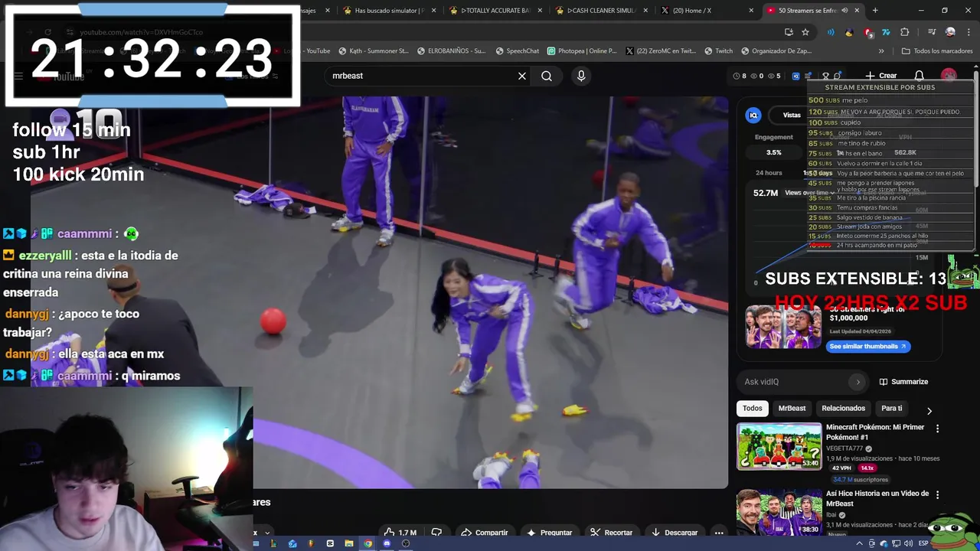Open Google Chrome from the taskbar

[x=367, y=543]
